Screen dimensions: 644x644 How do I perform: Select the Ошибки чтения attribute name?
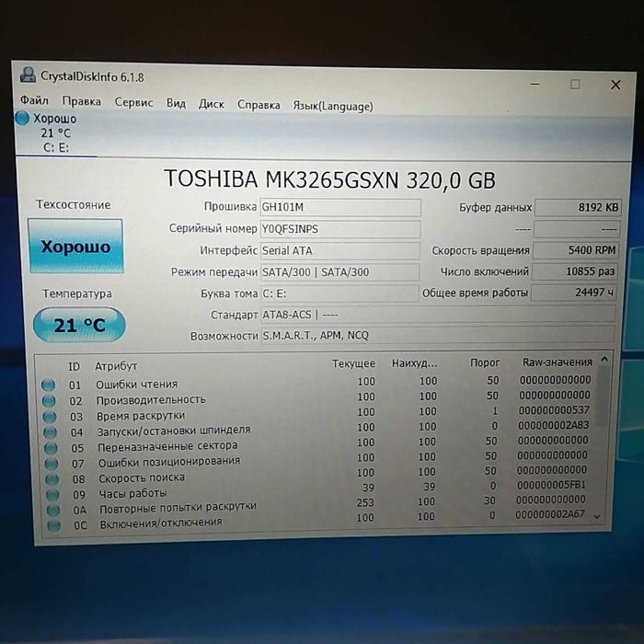click(137, 385)
